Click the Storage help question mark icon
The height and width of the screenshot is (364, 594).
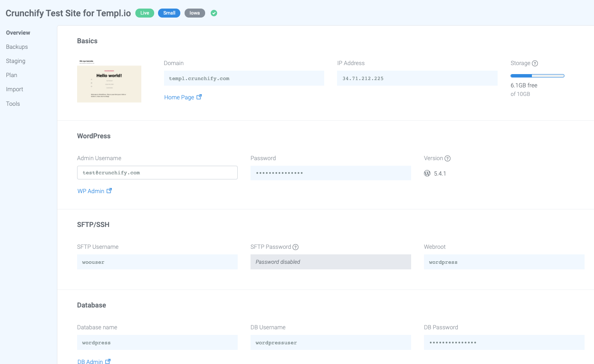tap(535, 63)
